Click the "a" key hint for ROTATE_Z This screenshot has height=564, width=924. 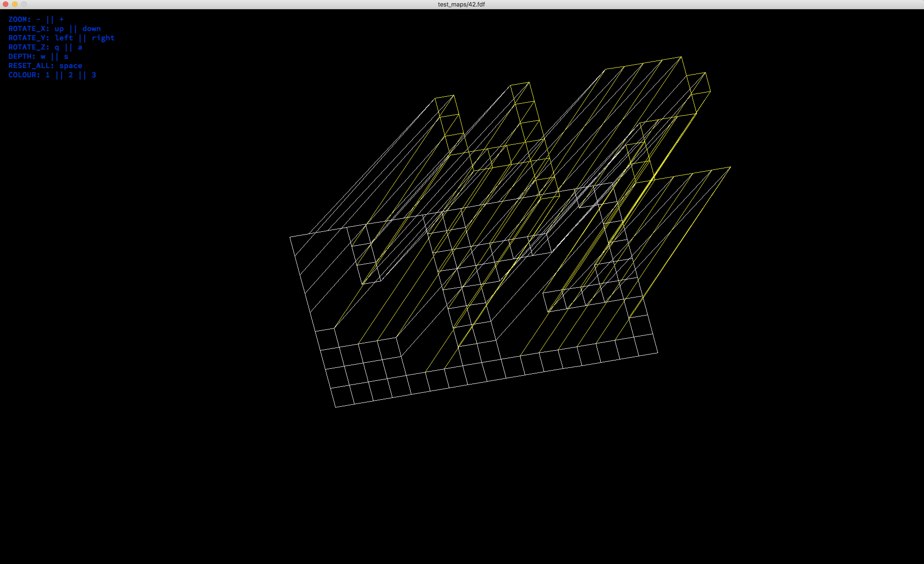click(x=80, y=47)
